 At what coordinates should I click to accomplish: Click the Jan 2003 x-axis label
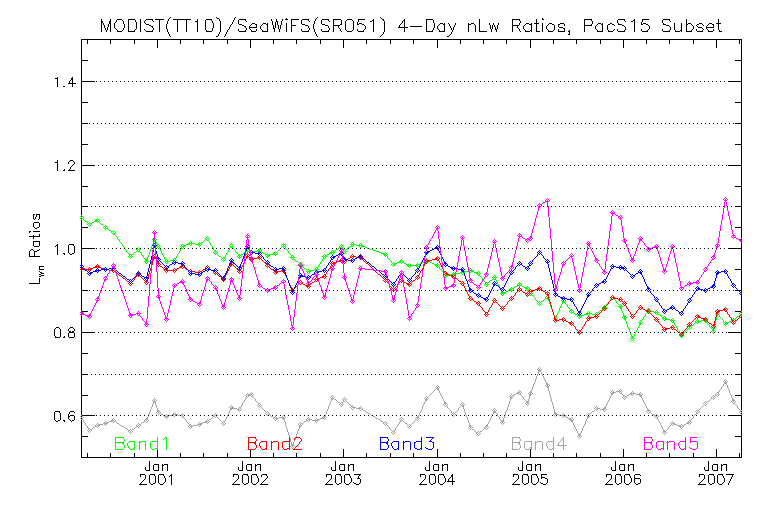pyautogui.click(x=343, y=473)
